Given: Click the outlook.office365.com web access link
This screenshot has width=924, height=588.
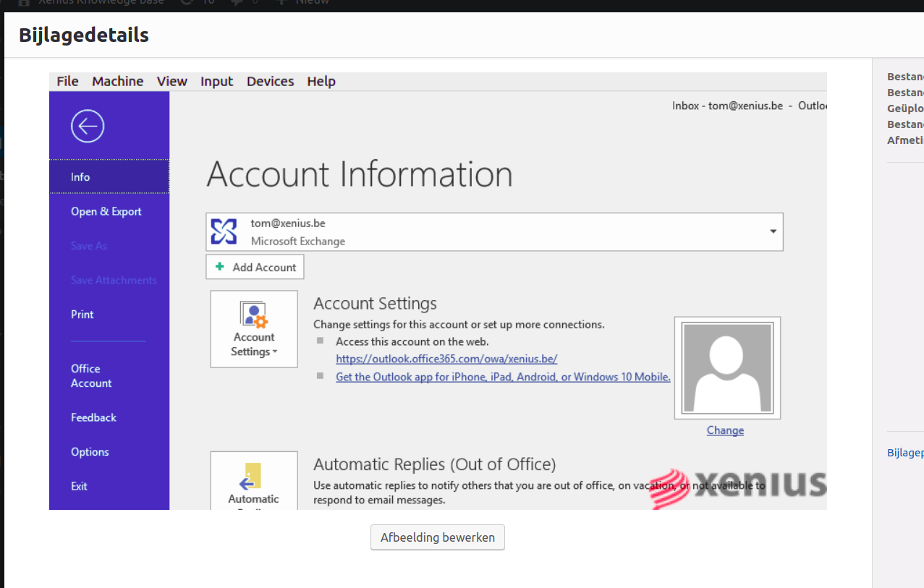Looking at the screenshot, I should [446, 359].
